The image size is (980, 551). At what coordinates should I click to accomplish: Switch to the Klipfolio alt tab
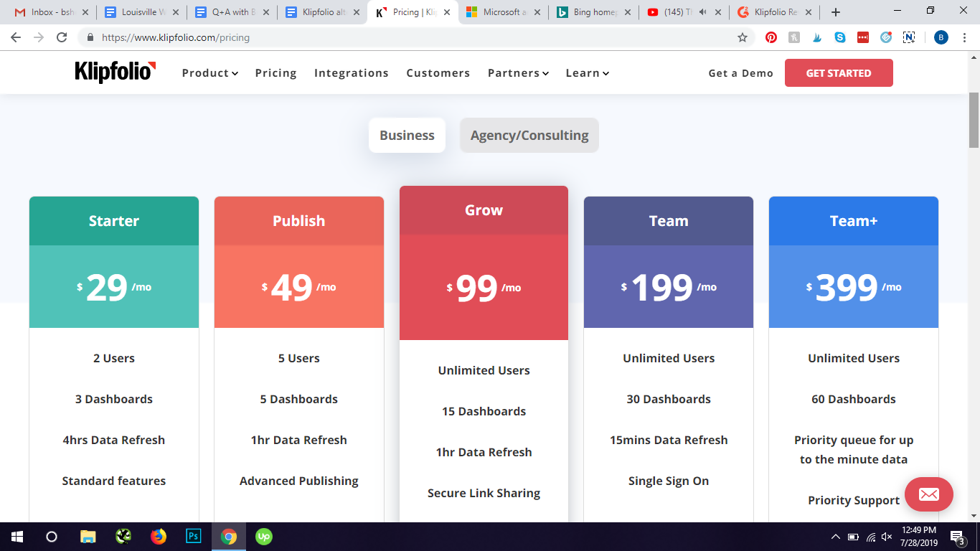pos(321,12)
